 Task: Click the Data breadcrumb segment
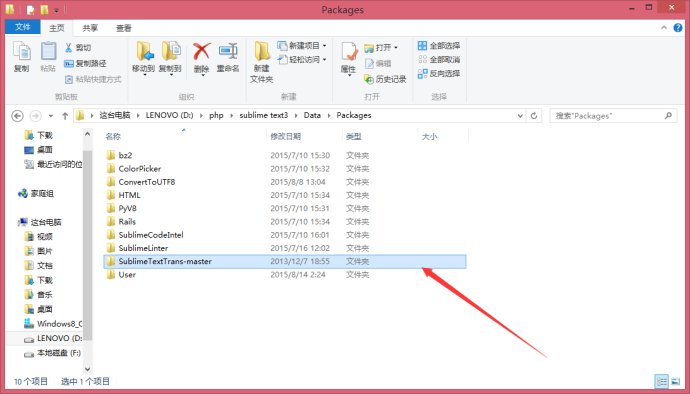(x=312, y=115)
